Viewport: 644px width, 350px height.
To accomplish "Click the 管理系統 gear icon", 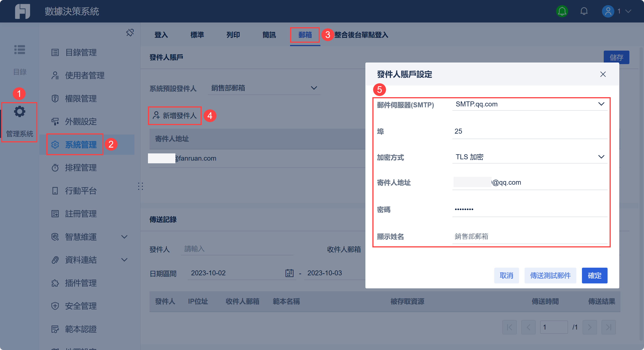I will coord(20,112).
